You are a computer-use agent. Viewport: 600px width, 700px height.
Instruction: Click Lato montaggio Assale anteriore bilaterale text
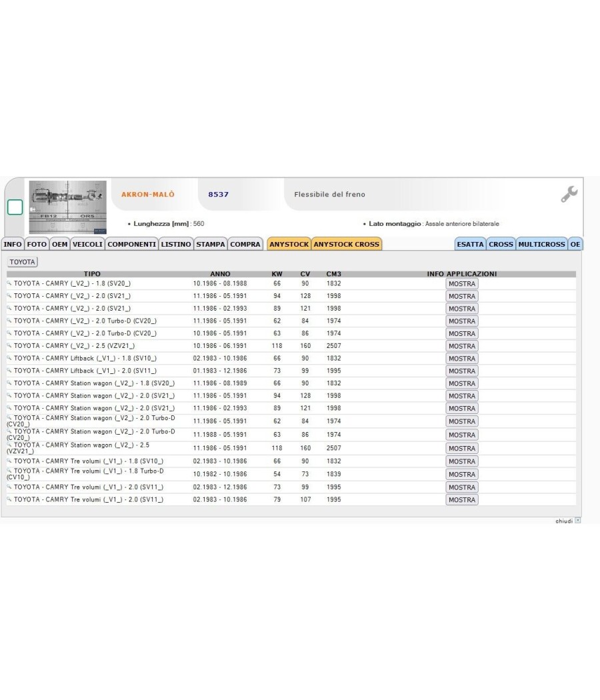coord(434,223)
